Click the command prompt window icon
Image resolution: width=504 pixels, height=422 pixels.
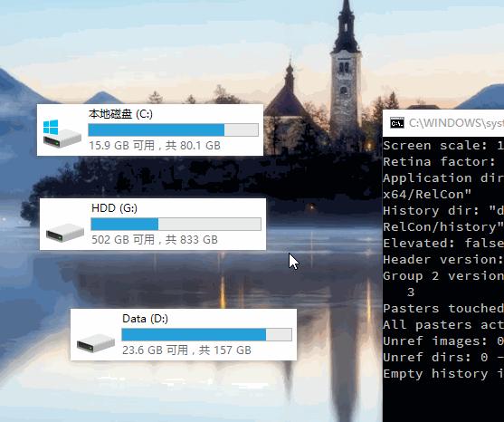point(397,123)
